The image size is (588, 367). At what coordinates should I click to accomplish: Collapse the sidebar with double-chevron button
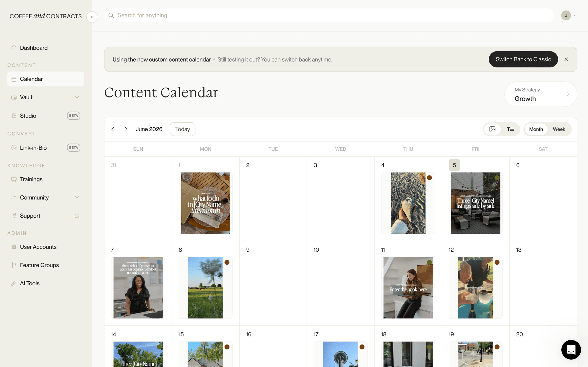[92, 17]
